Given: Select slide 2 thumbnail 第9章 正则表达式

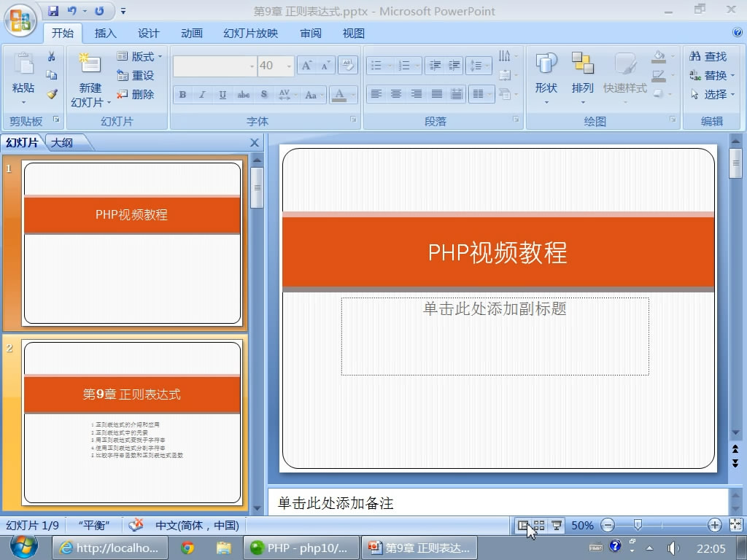Looking at the screenshot, I should [x=132, y=422].
